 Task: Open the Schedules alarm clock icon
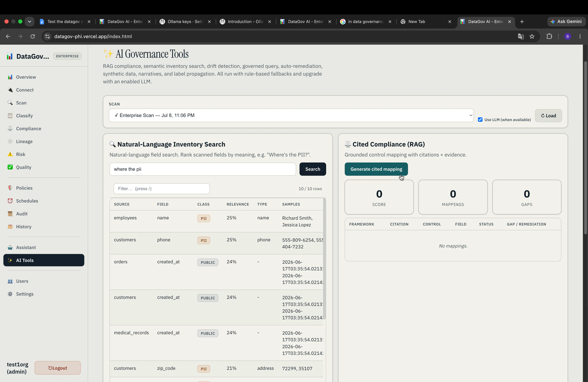click(10, 201)
